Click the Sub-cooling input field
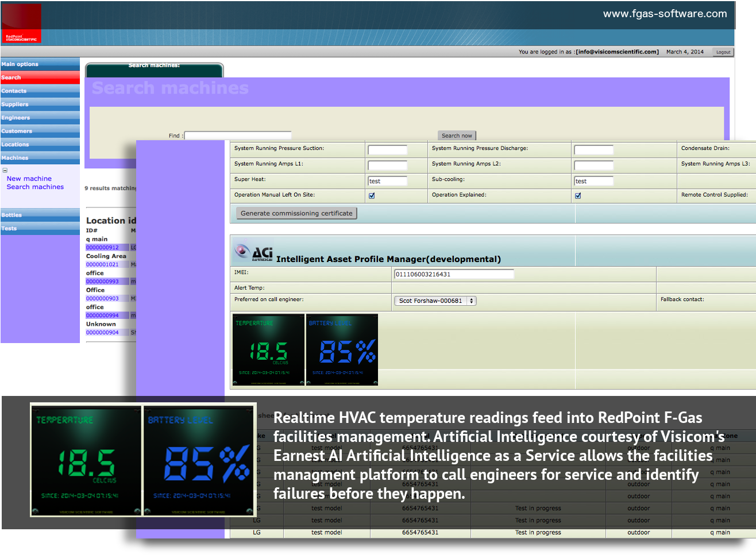756x558 pixels. click(593, 181)
